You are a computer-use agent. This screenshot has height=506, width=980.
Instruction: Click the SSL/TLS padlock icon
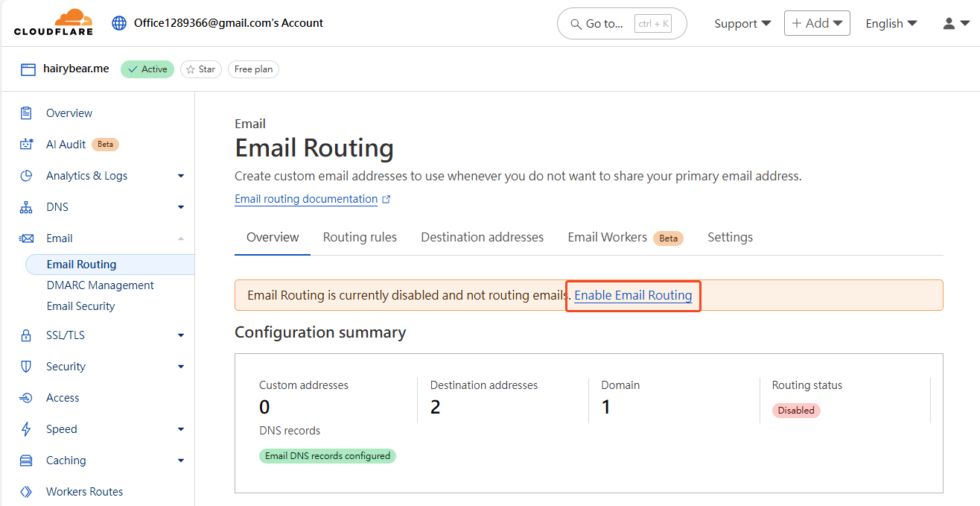tap(26, 335)
